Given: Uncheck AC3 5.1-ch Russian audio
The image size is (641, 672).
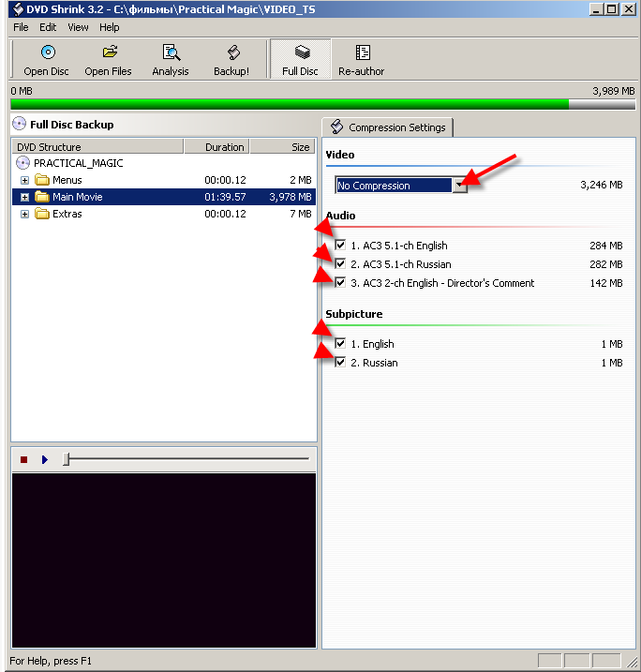Looking at the screenshot, I should [x=340, y=263].
